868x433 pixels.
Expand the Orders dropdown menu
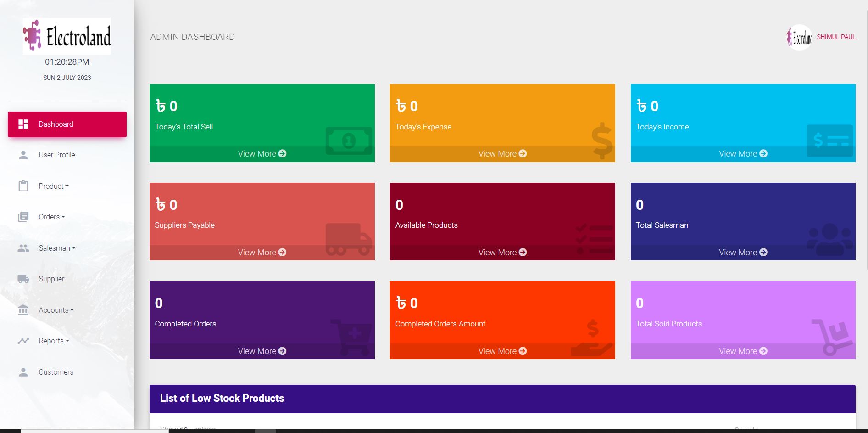point(52,217)
